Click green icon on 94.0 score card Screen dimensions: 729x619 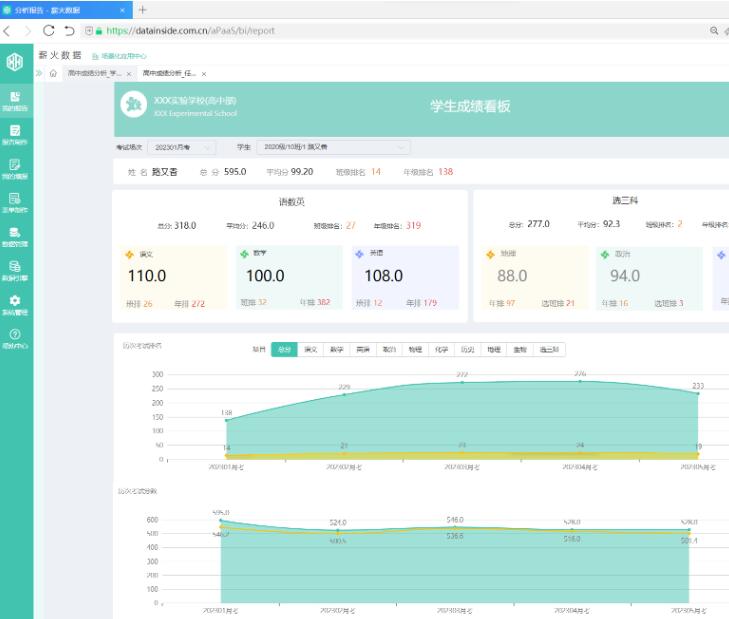pyautogui.click(x=605, y=254)
